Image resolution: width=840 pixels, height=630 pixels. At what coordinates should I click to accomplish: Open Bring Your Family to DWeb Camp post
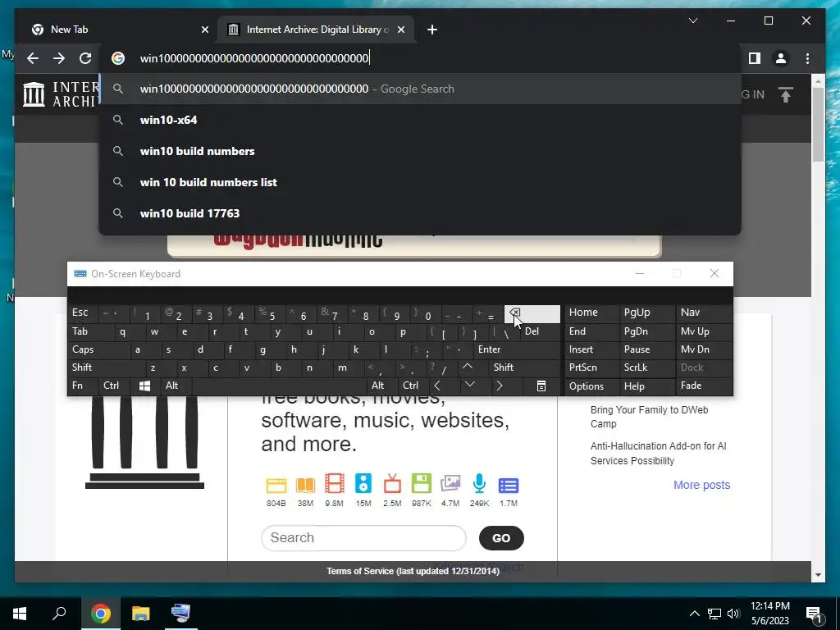pyautogui.click(x=649, y=417)
